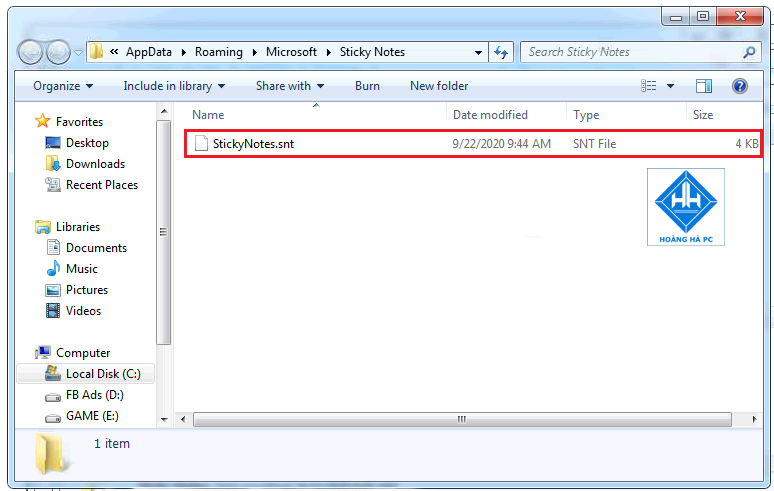The image size is (774, 491).
Task: Click the Videos film icon
Action: (53, 310)
